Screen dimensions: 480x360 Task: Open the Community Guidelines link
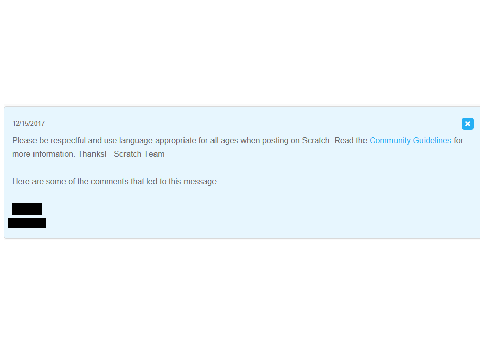click(411, 140)
